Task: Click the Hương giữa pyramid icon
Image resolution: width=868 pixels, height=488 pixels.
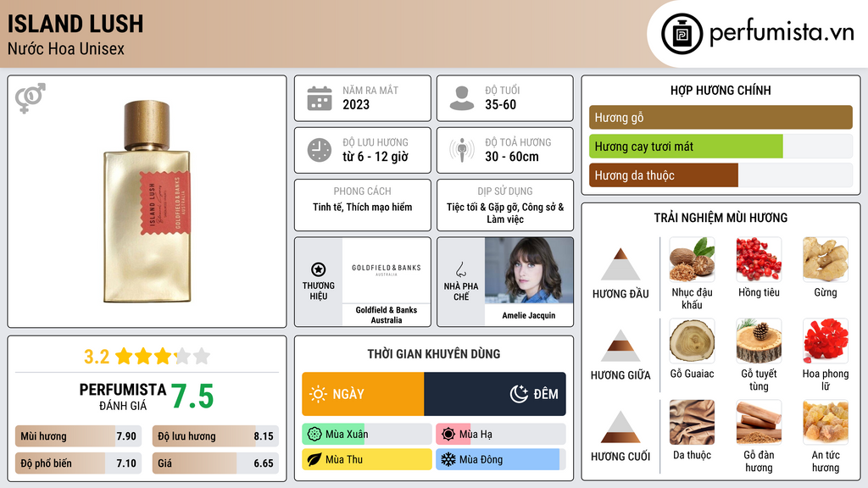Action: click(620, 346)
